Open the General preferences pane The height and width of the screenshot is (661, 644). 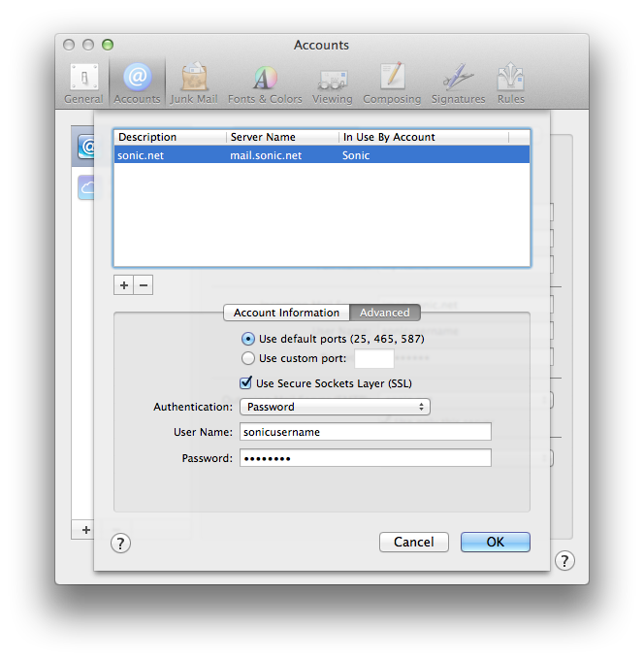83,83
